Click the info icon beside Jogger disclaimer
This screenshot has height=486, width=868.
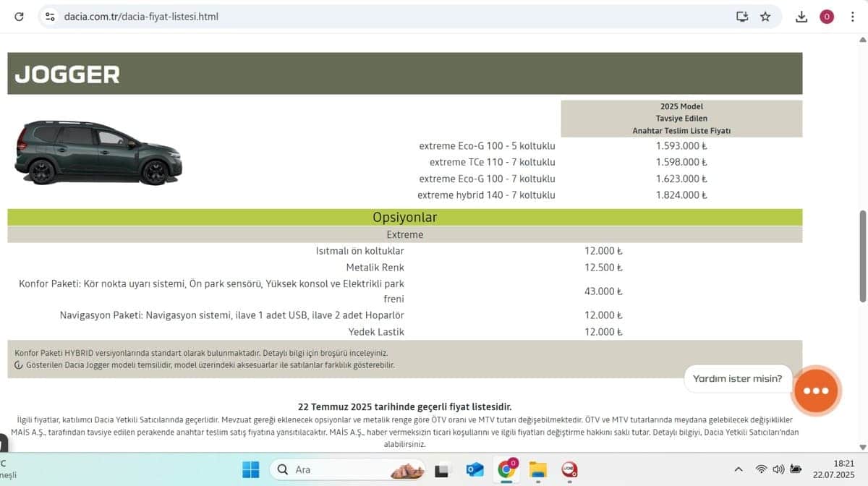point(18,365)
